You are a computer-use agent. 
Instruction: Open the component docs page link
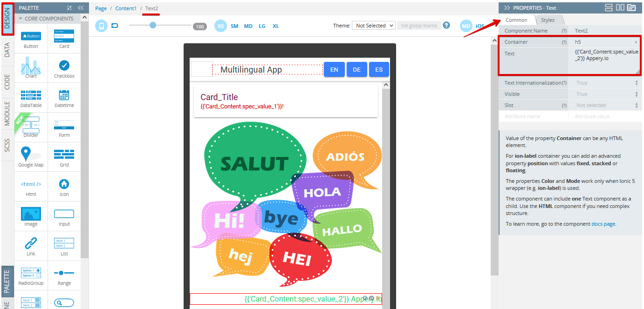603,224
